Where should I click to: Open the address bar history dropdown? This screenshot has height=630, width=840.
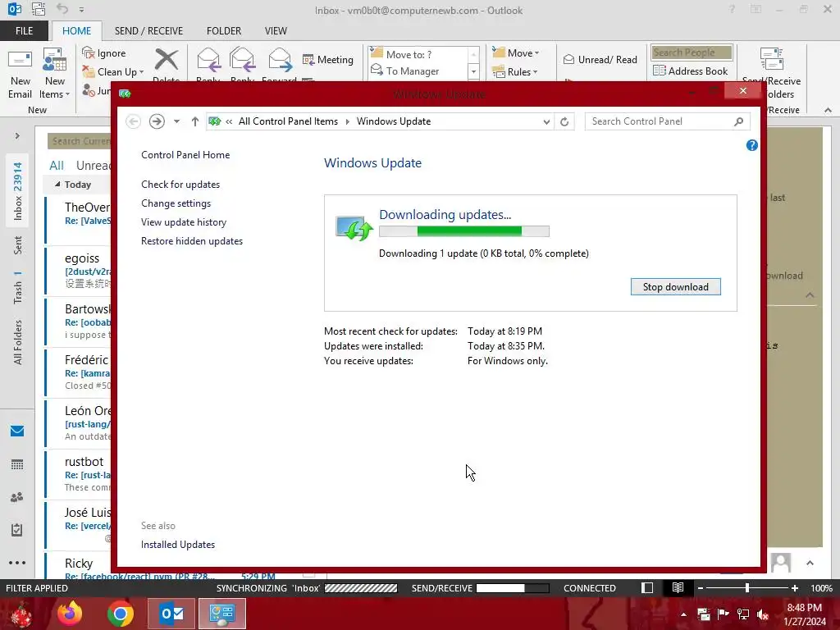[546, 121]
